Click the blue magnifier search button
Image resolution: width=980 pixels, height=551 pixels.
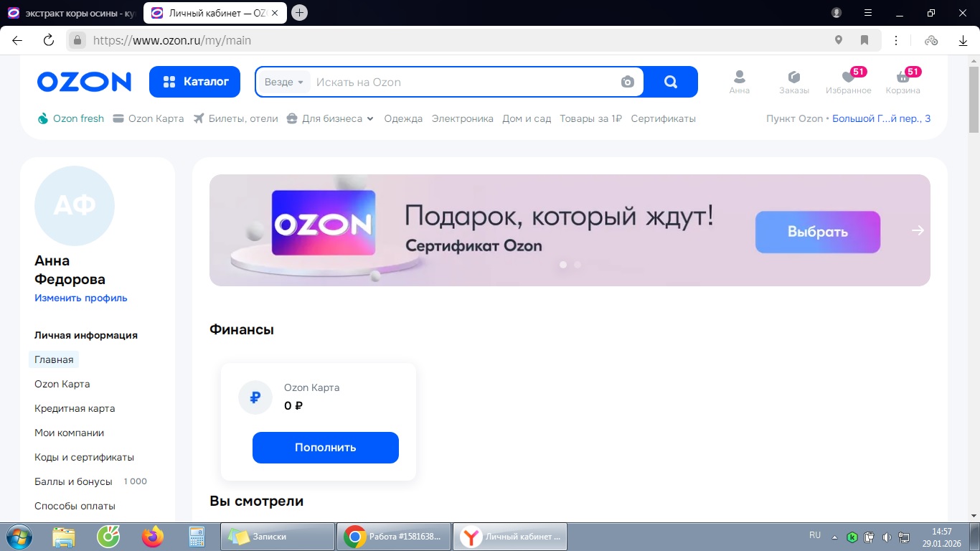tap(671, 82)
